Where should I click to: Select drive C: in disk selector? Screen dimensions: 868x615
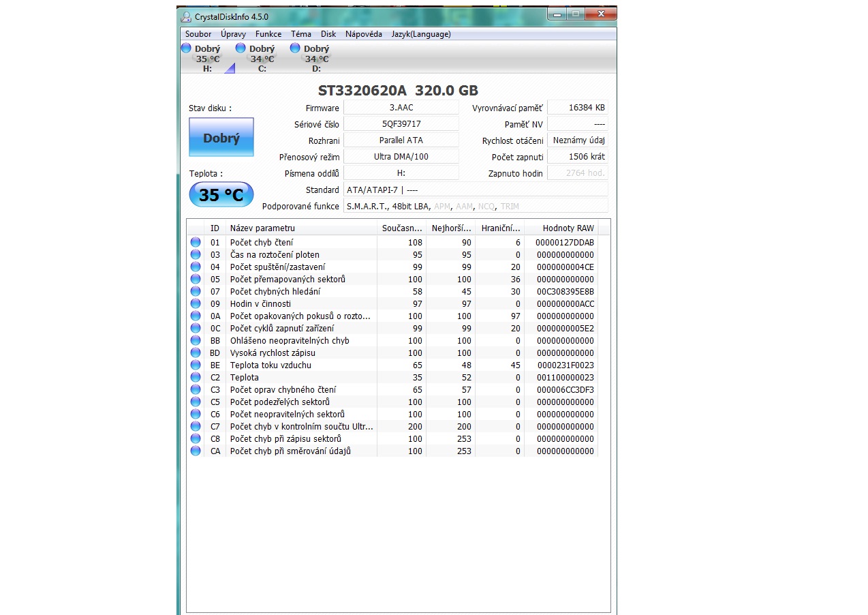(x=262, y=58)
